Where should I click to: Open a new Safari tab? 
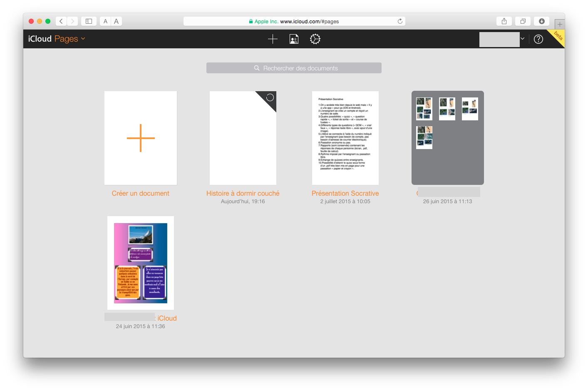click(559, 24)
